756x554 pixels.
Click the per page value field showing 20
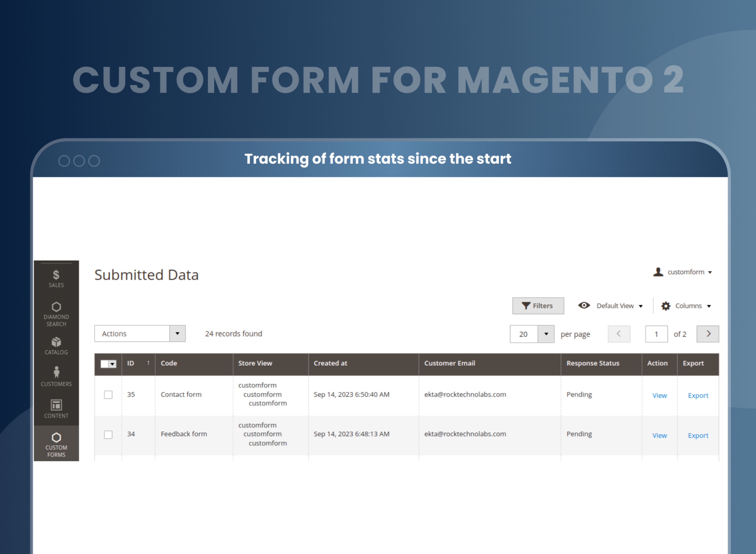(x=524, y=334)
